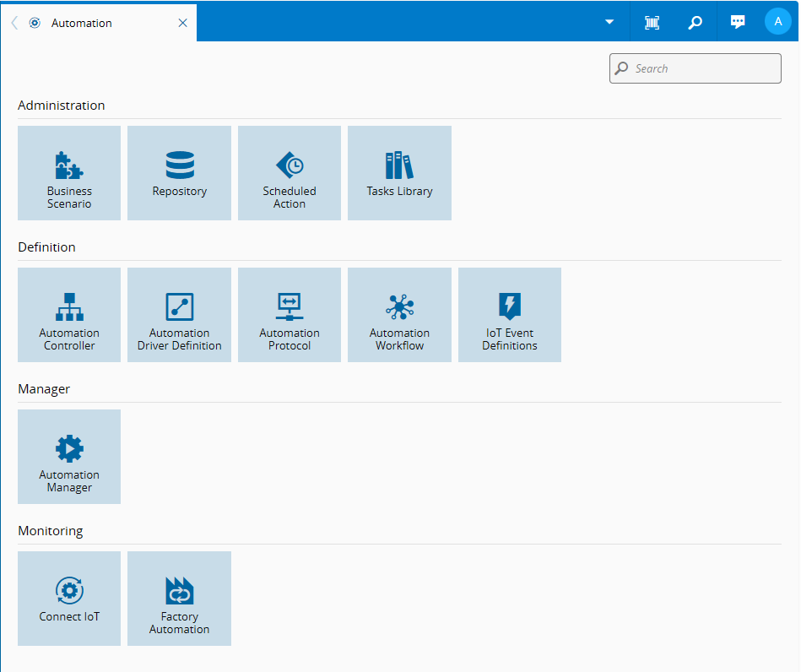
Task: Open global search magnifier in header
Action: (x=695, y=23)
